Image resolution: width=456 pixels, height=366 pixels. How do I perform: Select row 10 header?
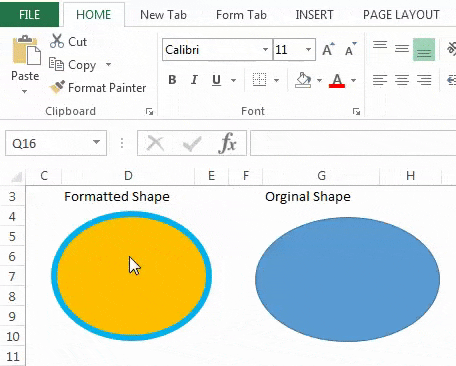[x=12, y=336]
